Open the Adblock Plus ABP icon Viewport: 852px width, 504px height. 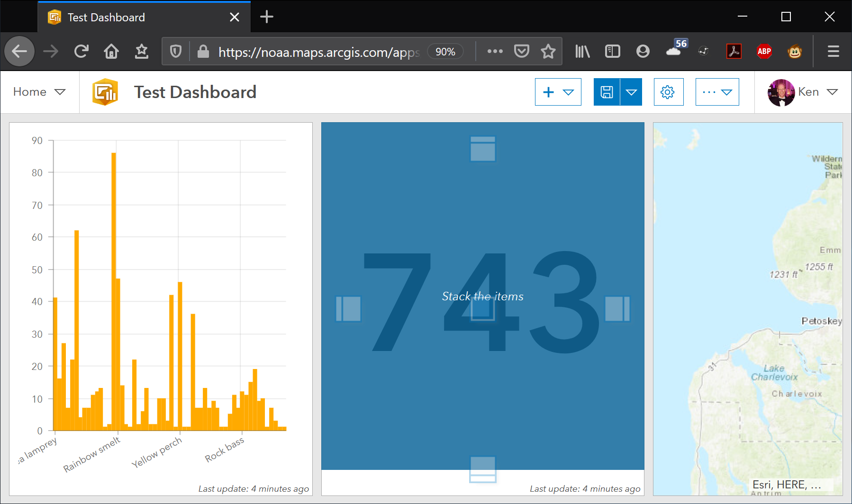(x=764, y=51)
